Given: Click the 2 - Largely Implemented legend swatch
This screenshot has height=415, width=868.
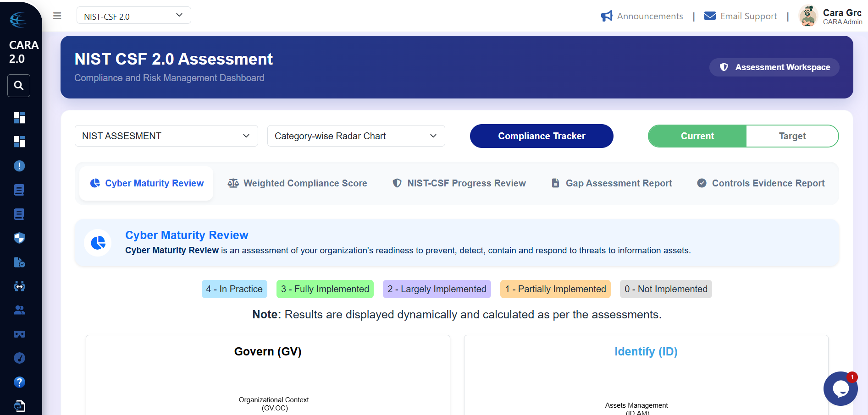Looking at the screenshot, I should pos(437,289).
